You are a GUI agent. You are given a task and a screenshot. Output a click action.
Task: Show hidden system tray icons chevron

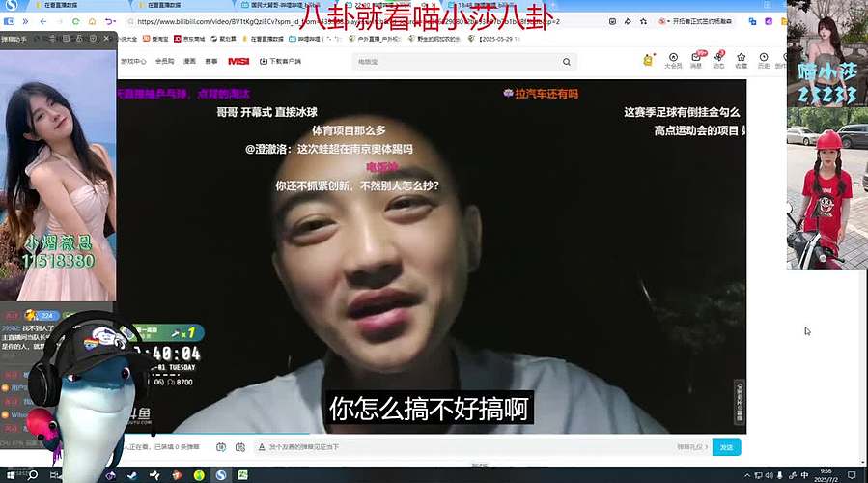pos(747,475)
